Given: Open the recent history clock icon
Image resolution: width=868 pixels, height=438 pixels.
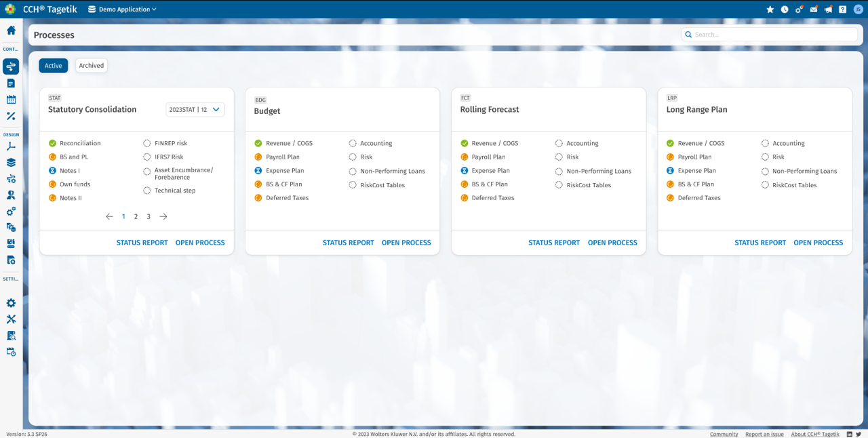Looking at the screenshot, I should pos(785,9).
